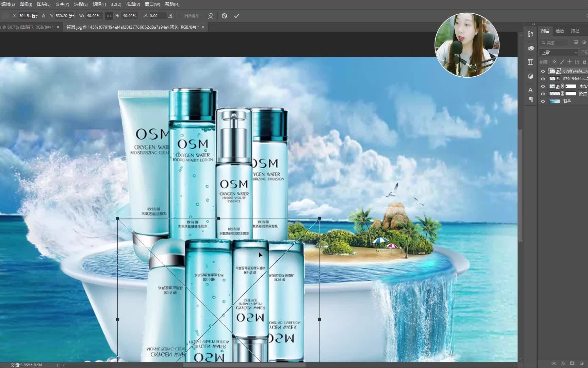Click mask link chain on 水盆 layer
The width and height of the screenshot is (588, 368).
562,86
